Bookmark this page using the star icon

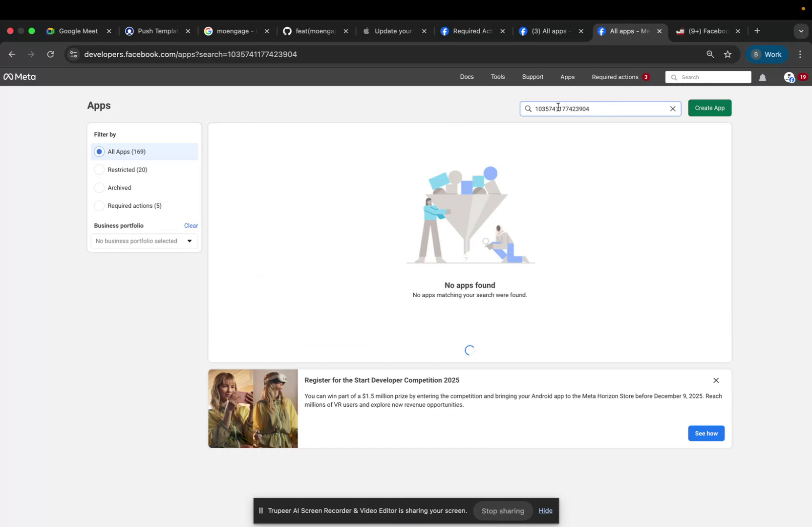pos(727,54)
